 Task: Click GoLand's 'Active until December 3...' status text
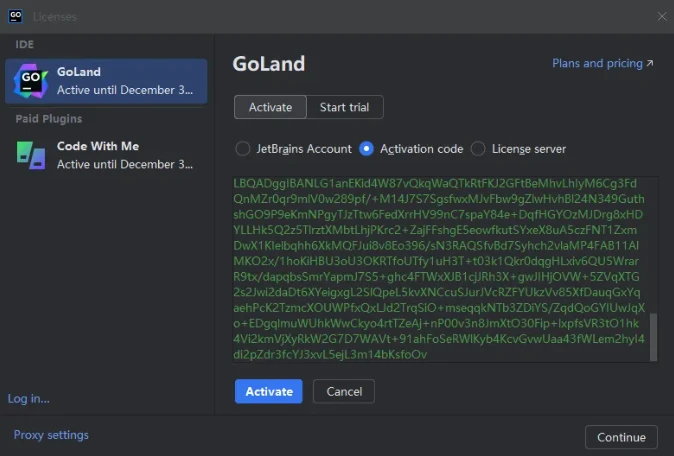[x=125, y=90]
